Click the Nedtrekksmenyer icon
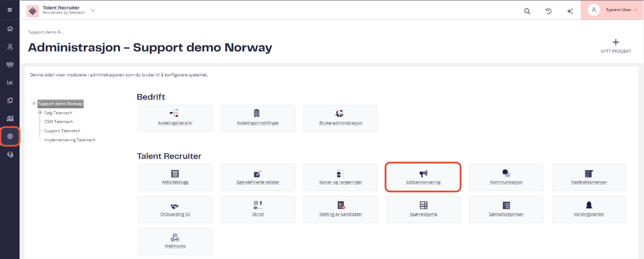Screen dimensions: 644x259 coord(589,173)
